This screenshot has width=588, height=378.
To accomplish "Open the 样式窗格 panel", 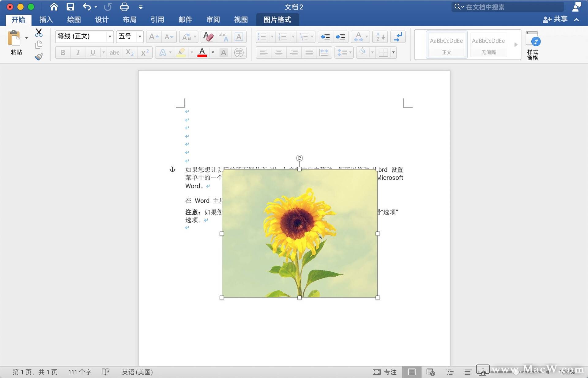I will 533,44.
